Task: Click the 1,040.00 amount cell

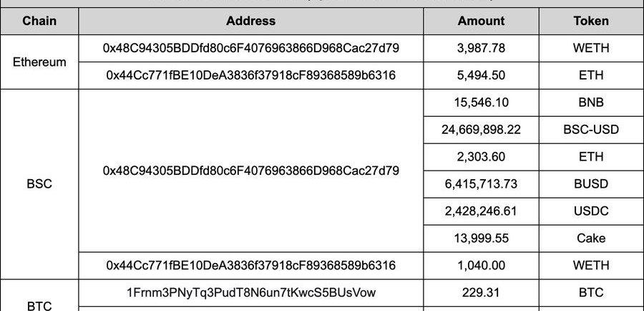Action: [x=481, y=265]
